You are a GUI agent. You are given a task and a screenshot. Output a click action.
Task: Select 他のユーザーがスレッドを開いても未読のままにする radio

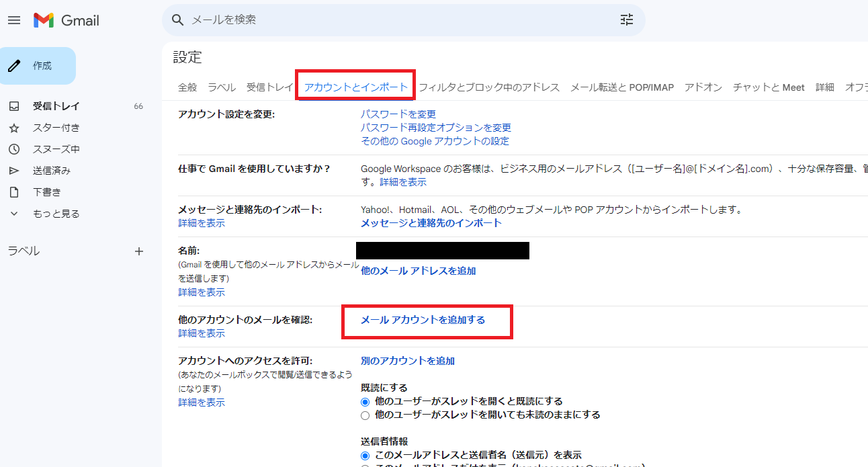pos(365,415)
